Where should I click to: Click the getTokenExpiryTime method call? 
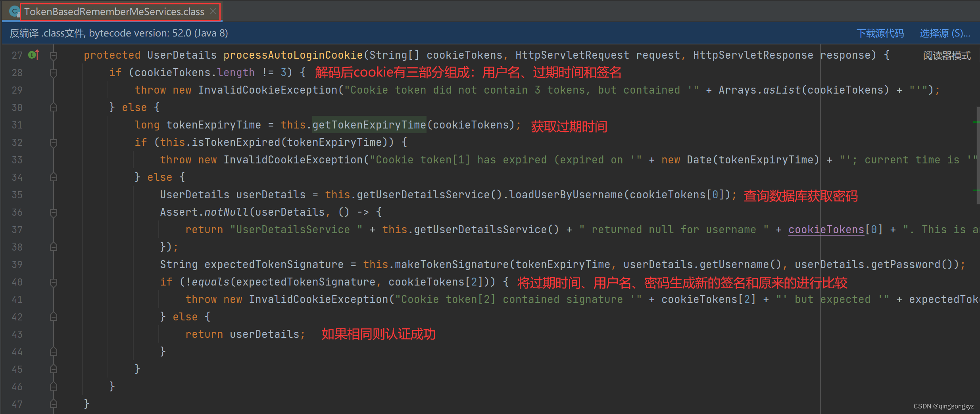[369, 125]
